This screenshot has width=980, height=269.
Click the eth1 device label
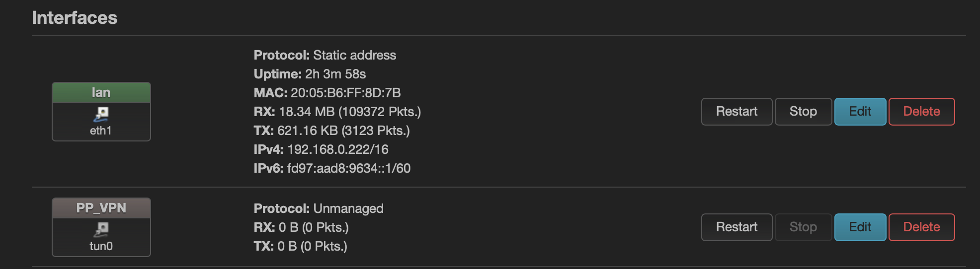pyautogui.click(x=101, y=131)
